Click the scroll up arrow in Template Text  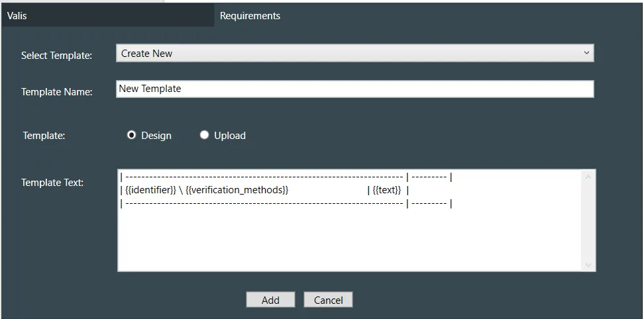pos(589,177)
